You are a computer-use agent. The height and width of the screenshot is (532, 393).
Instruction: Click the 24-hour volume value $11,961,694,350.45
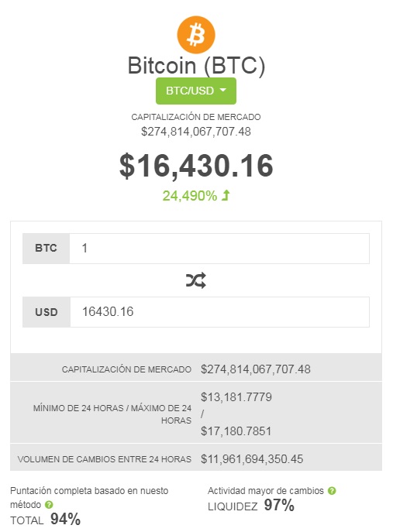pos(252,459)
